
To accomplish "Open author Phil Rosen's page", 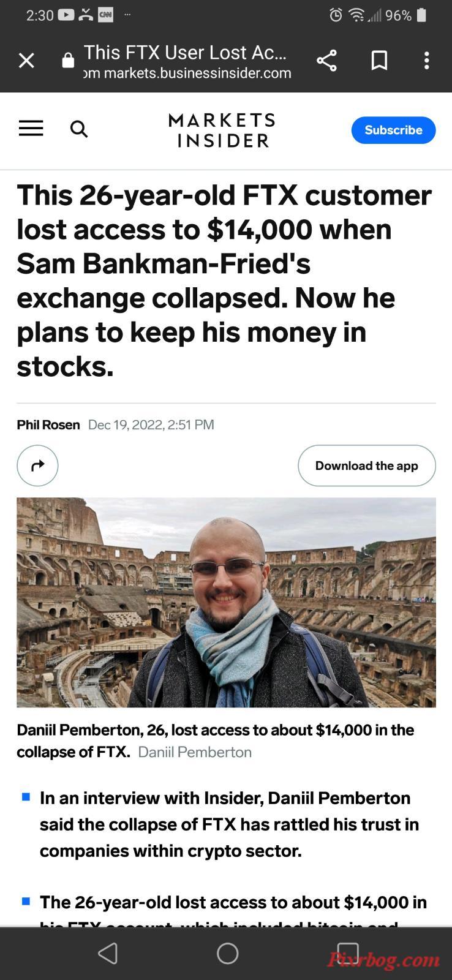I will (48, 425).
